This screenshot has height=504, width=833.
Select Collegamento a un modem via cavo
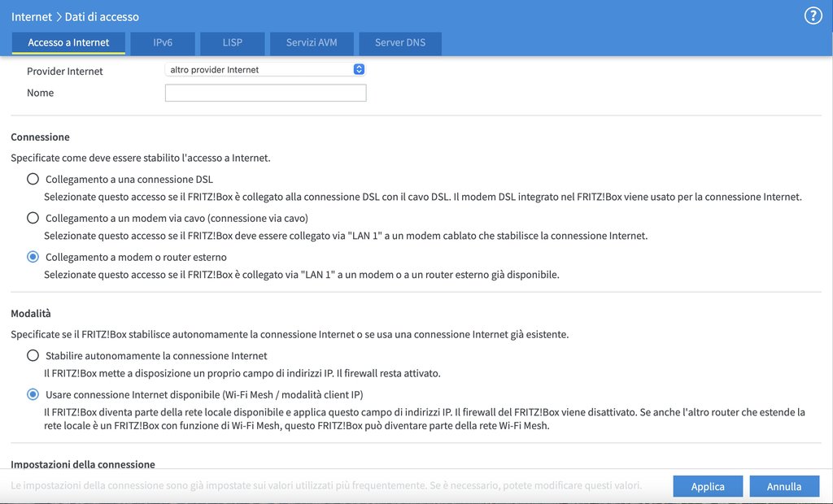tap(33, 218)
